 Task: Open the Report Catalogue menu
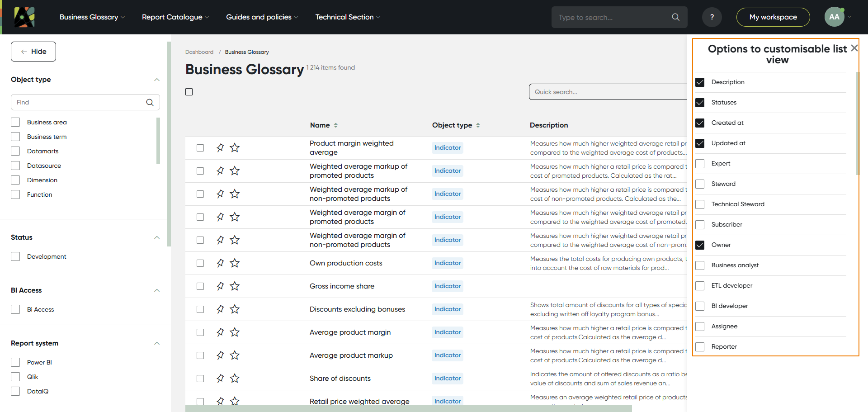175,17
